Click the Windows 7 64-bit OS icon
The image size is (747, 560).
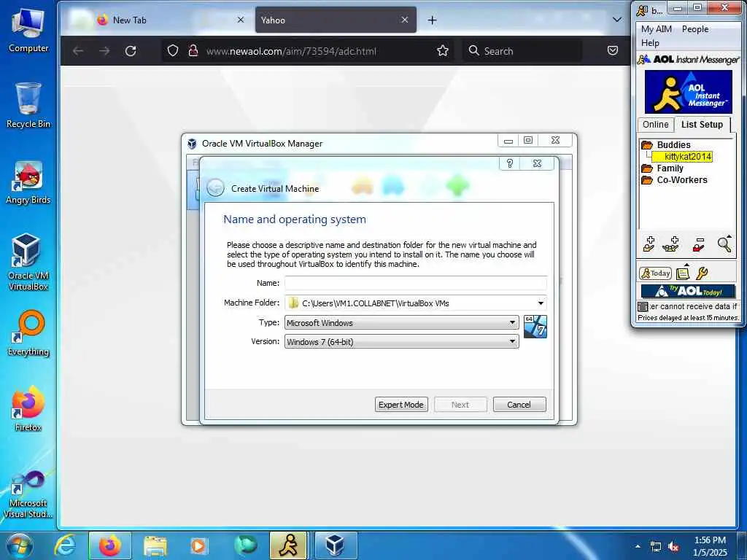click(535, 327)
